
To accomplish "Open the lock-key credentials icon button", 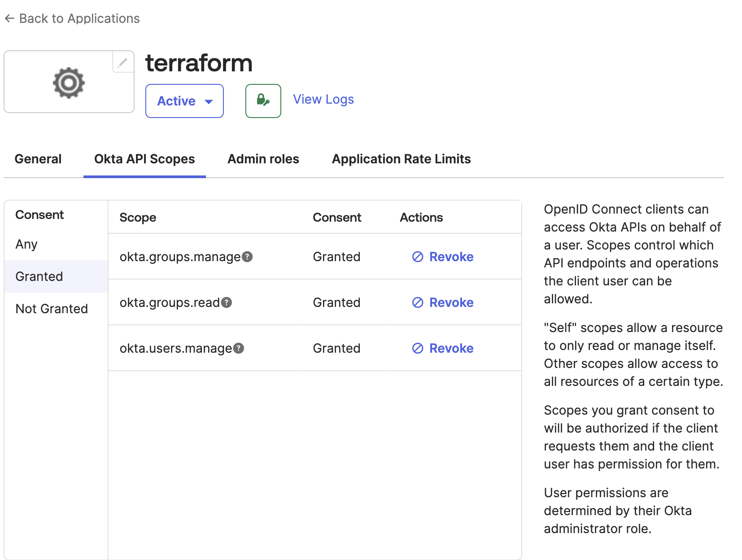I will tap(263, 101).
